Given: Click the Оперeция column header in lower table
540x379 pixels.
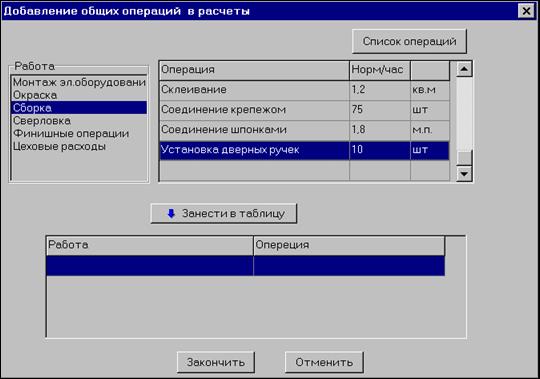Looking at the screenshot, I should pyautogui.click(x=349, y=245).
